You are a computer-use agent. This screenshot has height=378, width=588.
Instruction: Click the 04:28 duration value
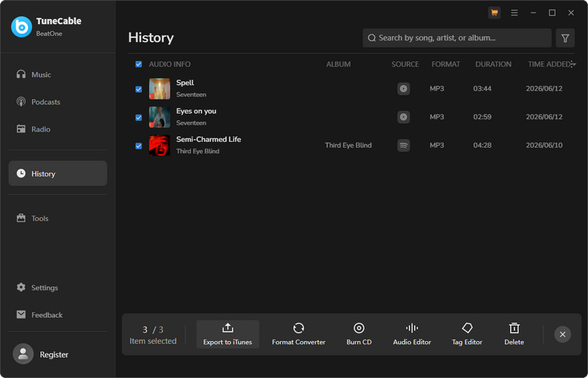pos(482,146)
